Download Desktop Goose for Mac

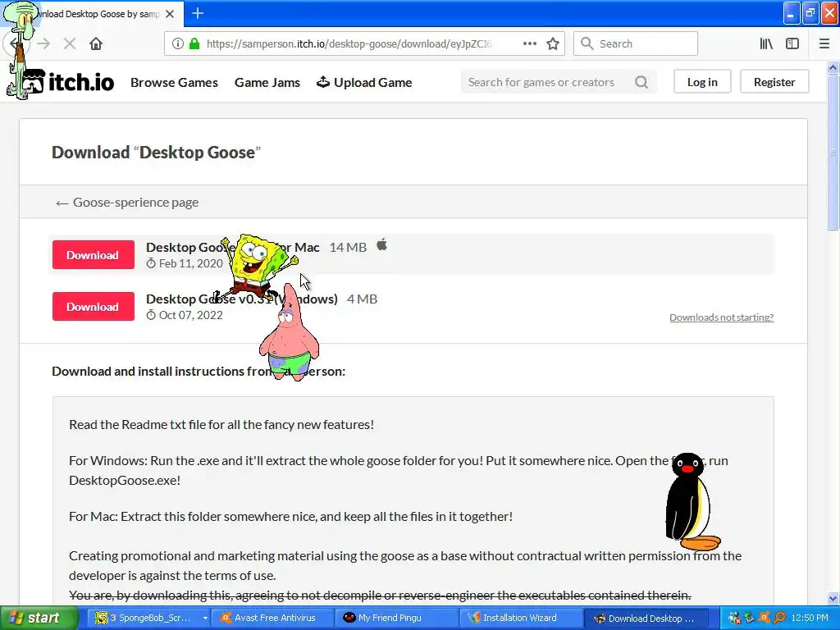[x=94, y=255]
